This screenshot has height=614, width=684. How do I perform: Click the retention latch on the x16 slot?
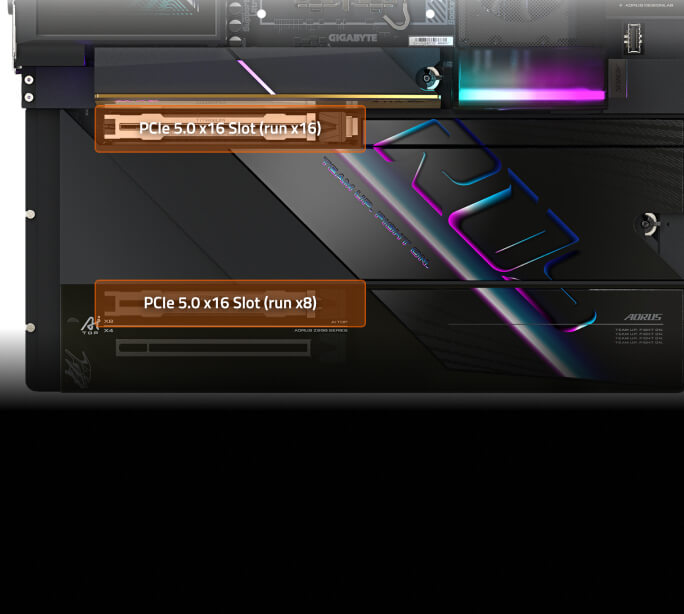352,128
